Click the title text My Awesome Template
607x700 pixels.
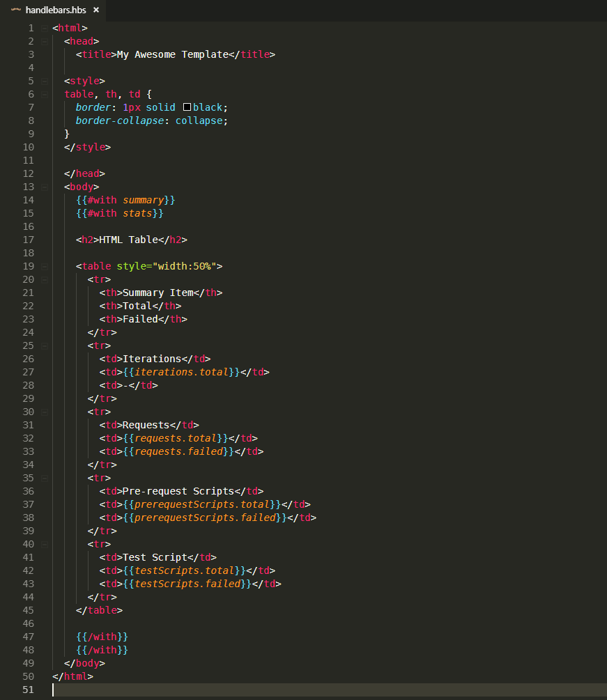172,54
